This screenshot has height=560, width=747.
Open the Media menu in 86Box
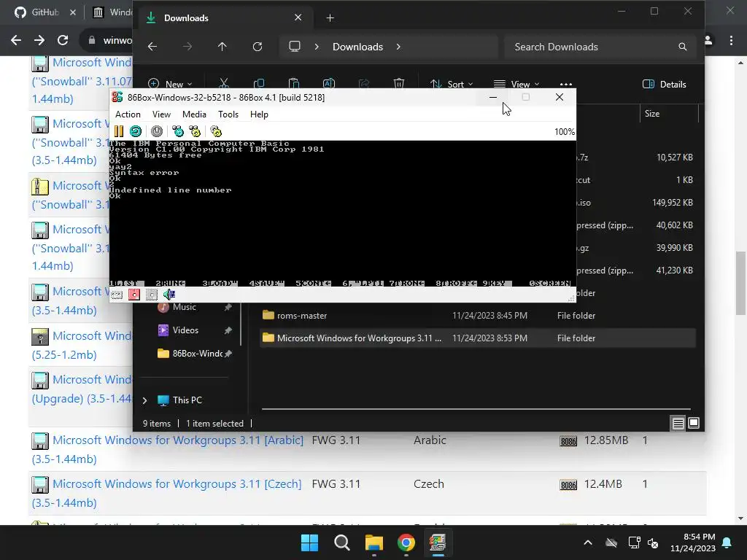point(194,114)
